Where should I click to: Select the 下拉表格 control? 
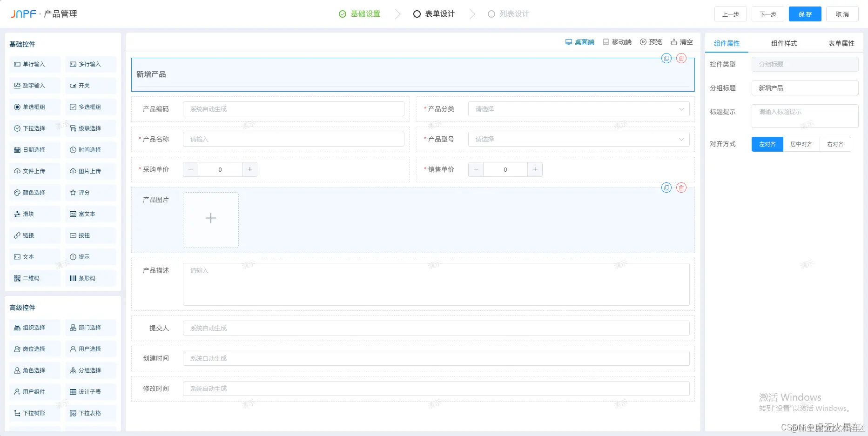(x=91, y=413)
